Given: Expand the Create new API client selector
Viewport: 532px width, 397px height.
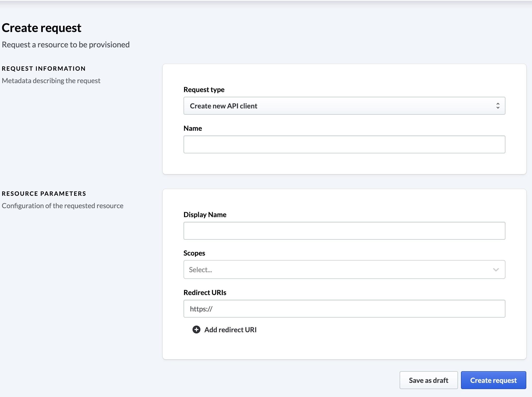Looking at the screenshot, I should point(344,106).
